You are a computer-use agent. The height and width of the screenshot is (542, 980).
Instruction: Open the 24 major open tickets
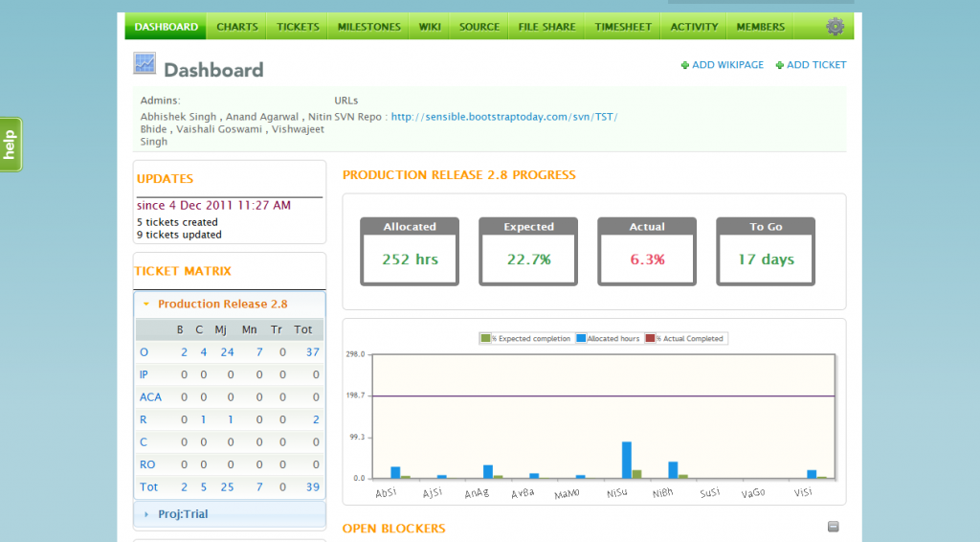[x=227, y=352]
